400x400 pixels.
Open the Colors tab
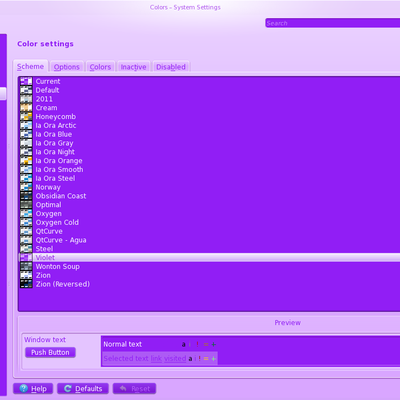pos(100,67)
